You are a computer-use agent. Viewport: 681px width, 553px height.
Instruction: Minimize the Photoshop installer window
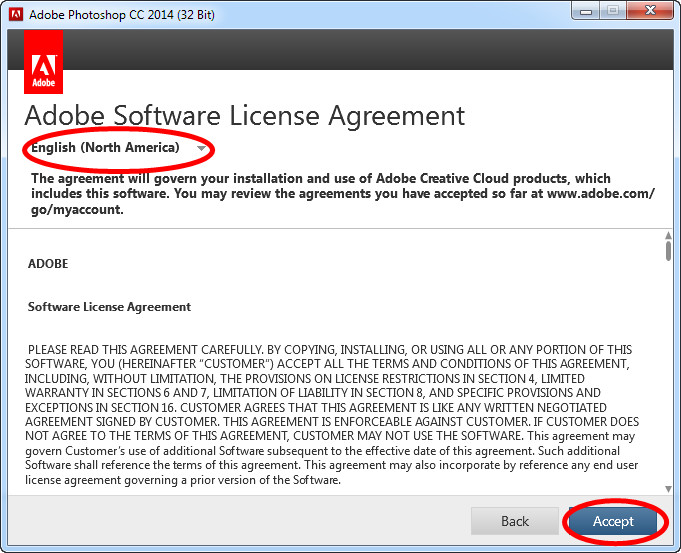click(586, 11)
